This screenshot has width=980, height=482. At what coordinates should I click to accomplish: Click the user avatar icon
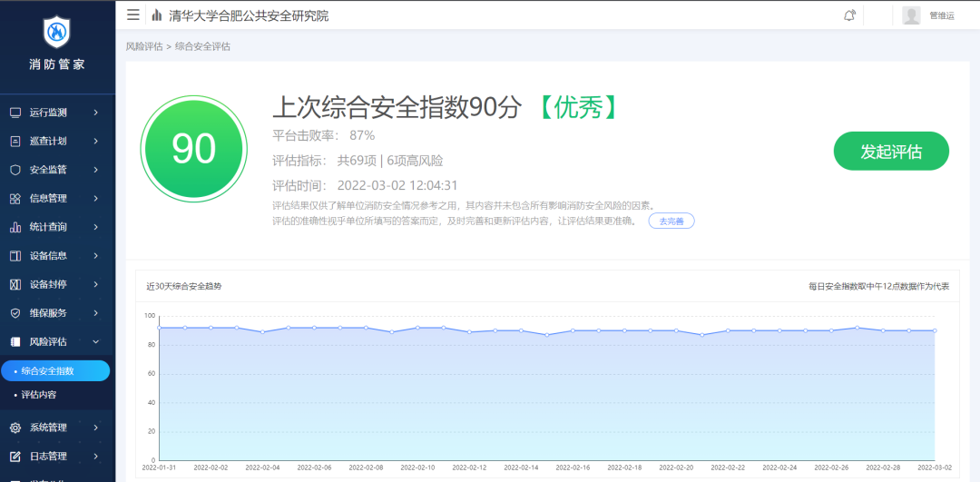click(x=911, y=15)
